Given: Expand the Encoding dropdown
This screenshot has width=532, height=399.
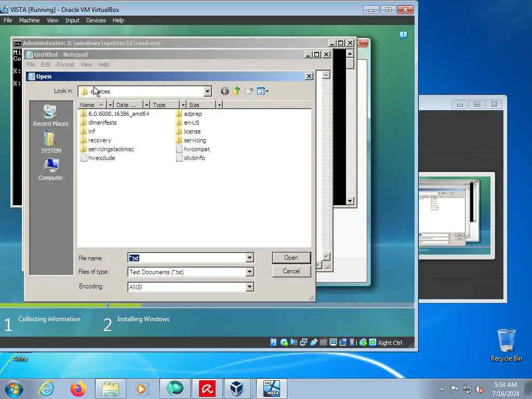Looking at the screenshot, I should tap(250, 287).
